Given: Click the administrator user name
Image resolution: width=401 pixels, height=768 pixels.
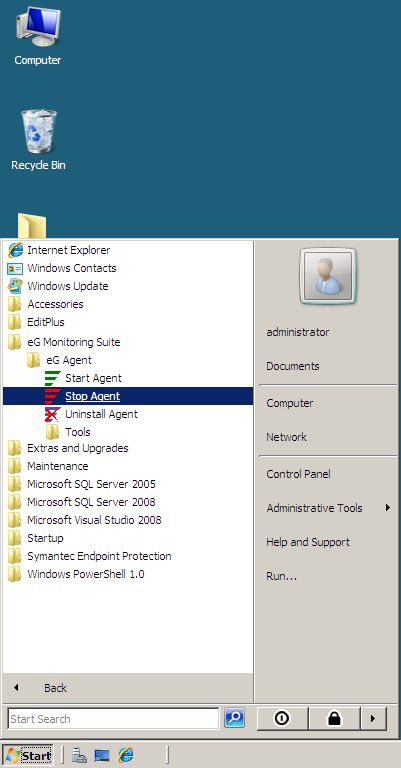Looking at the screenshot, I should (298, 332).
